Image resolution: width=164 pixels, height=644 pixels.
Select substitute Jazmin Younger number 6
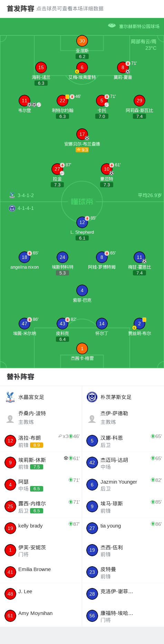click(x=123, y=485)
